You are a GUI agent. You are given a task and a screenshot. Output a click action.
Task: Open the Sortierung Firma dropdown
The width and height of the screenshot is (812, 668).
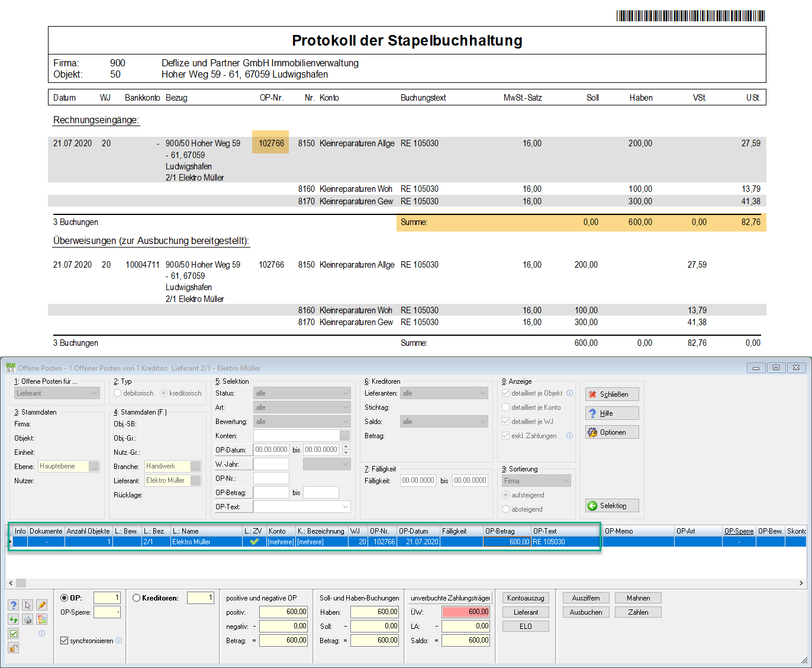[x=536, y=481]
